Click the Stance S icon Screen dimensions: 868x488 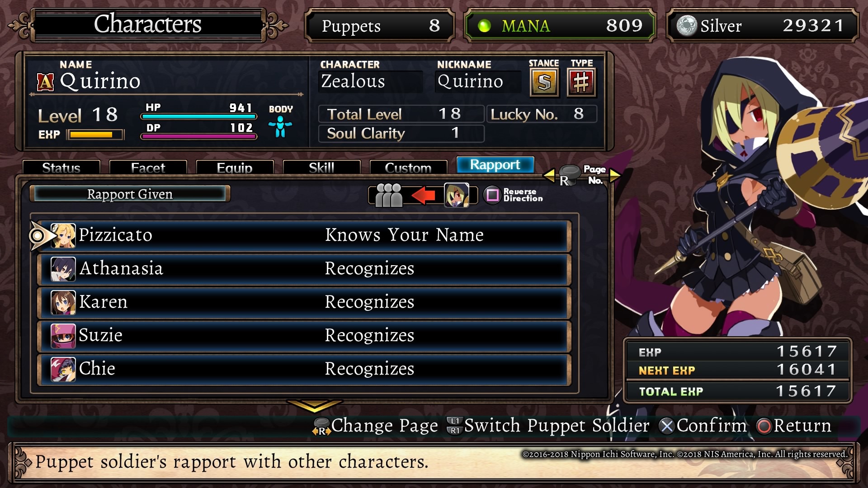tap(544, 82)
